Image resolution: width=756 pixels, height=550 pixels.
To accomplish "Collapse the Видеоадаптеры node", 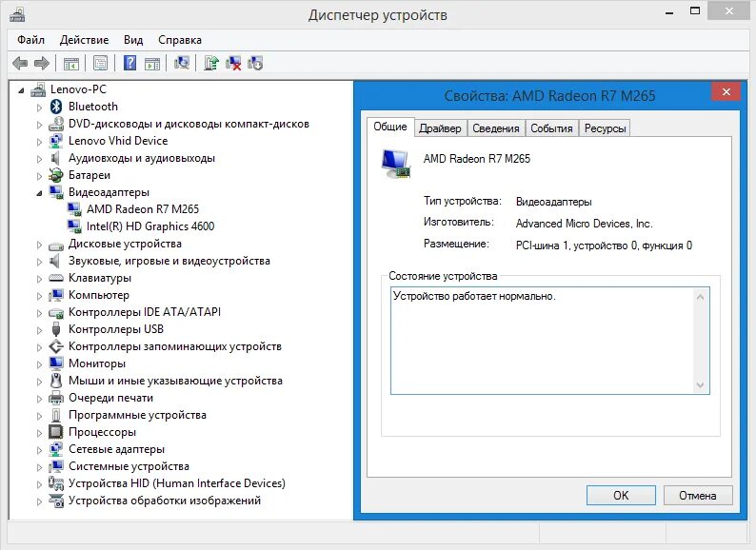I will coord(40,193).
